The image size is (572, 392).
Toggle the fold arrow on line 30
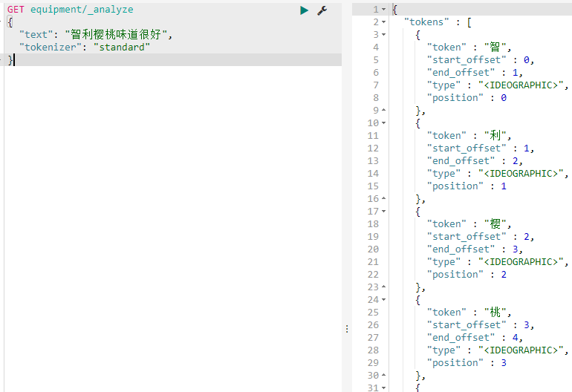tap(383, 375)
